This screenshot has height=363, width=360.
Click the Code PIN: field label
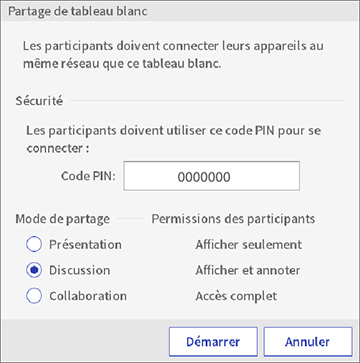(x=88, y=176)
